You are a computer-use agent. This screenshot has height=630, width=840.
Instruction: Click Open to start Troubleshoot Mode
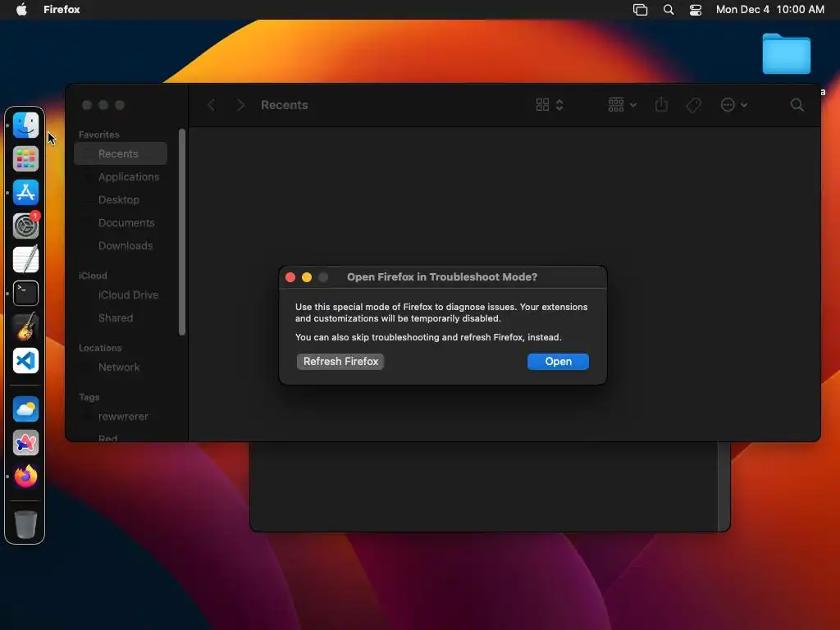point(558,362)
